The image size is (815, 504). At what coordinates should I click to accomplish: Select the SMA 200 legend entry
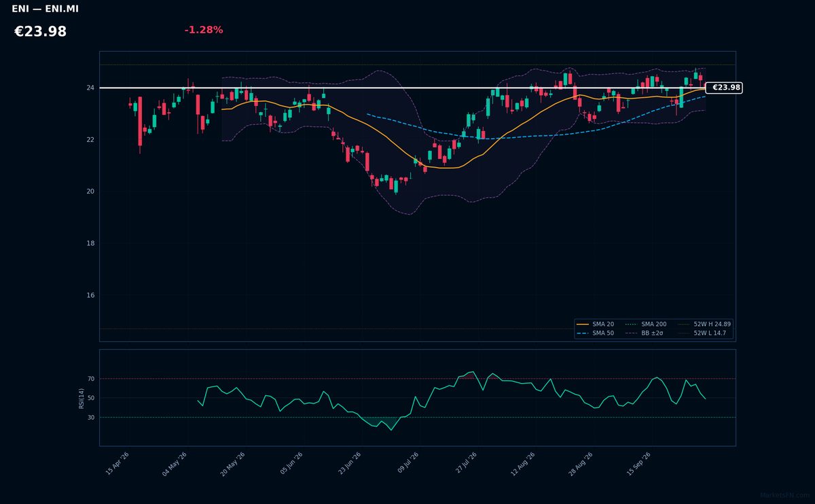click(646, 325)
